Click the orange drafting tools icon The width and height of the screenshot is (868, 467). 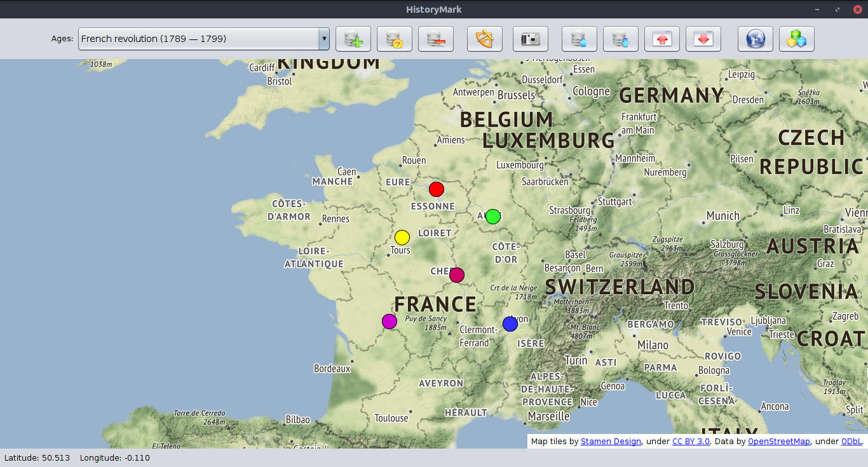tap(485, 39)
